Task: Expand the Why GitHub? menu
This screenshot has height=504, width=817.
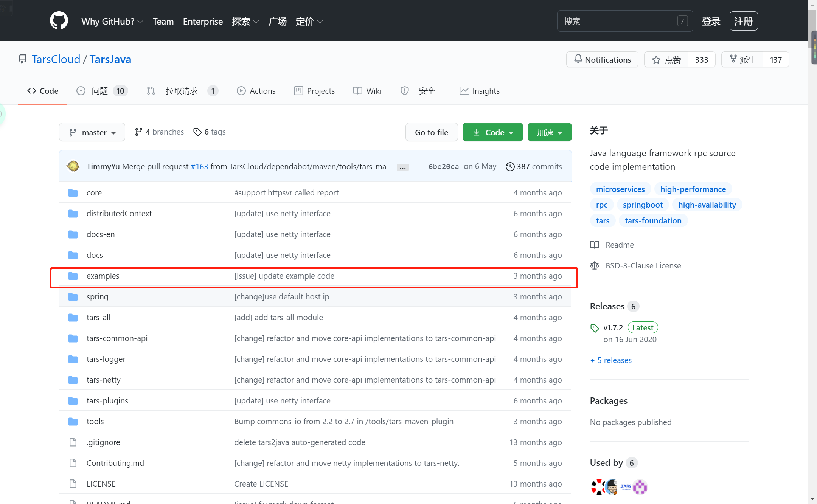Action: [x=112, y=22]
